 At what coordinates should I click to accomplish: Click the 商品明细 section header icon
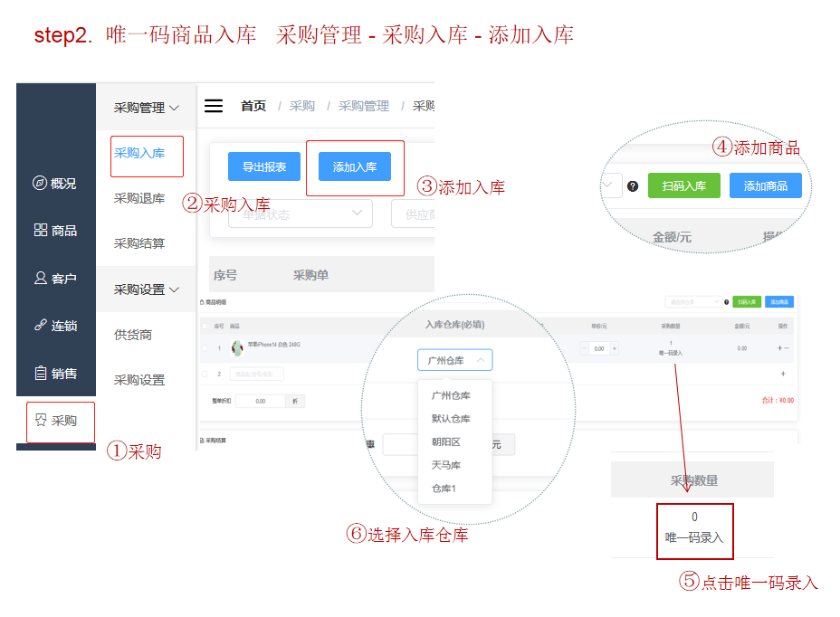[x=202, y=302]
